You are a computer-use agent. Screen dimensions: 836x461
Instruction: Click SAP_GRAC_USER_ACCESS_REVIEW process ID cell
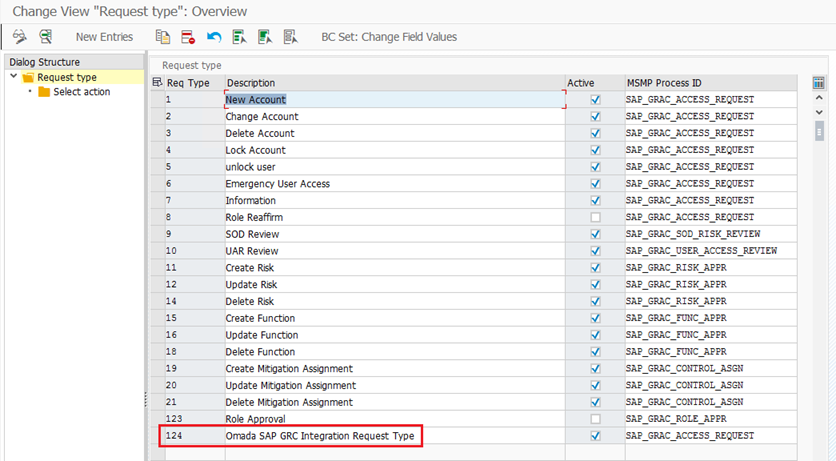tap(711, 251)
